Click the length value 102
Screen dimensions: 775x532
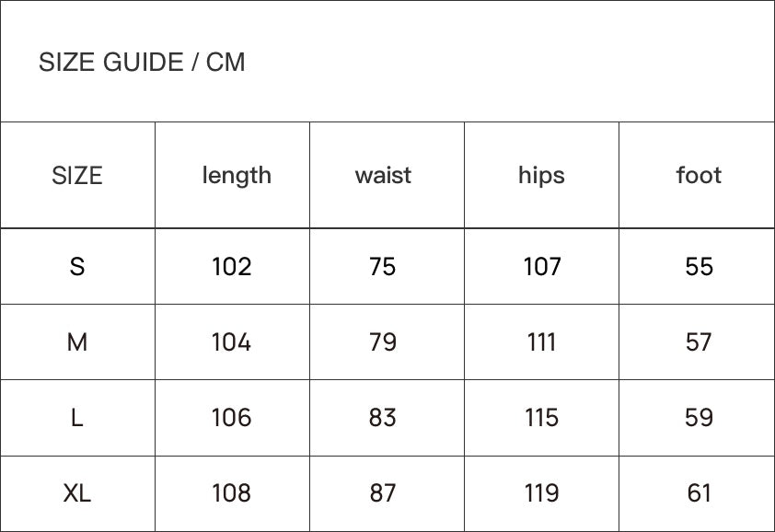click(232, 267)
